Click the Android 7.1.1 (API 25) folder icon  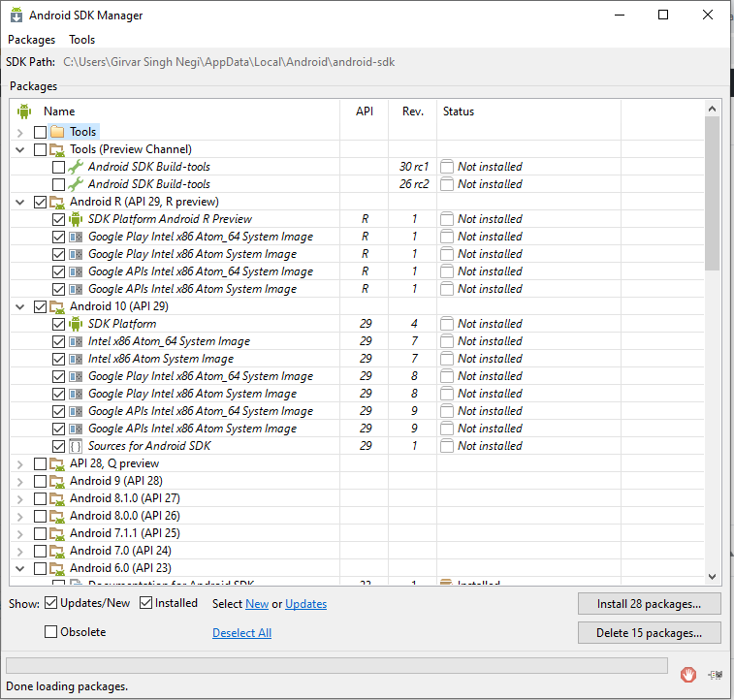click(57, 534)
